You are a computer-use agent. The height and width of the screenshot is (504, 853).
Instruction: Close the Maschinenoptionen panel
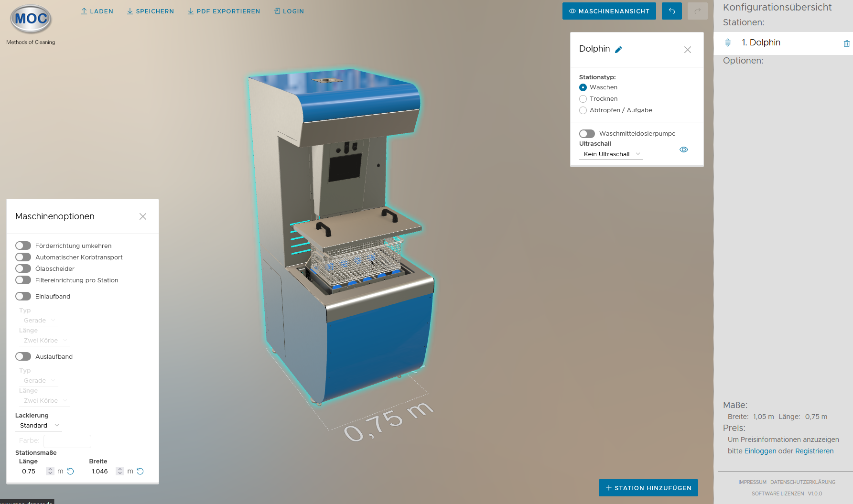pyautogui.click(x=142, y=216)
